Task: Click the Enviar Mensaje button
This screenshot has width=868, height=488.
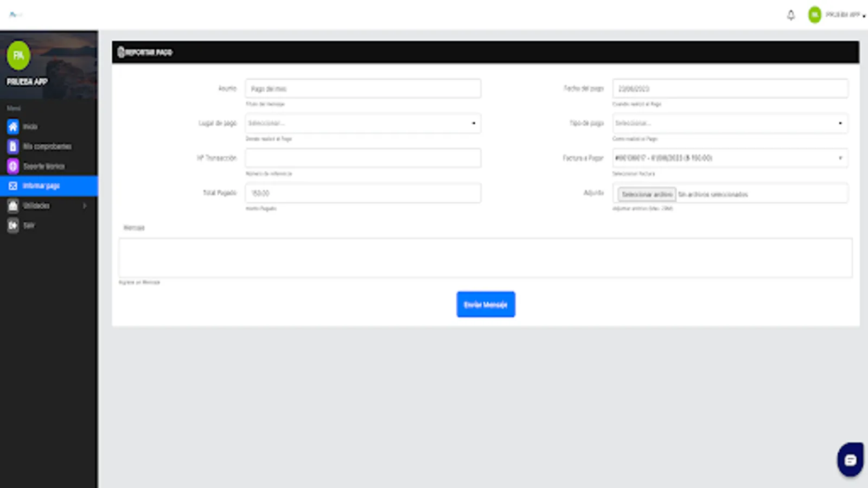Action: tap(486, 304)
